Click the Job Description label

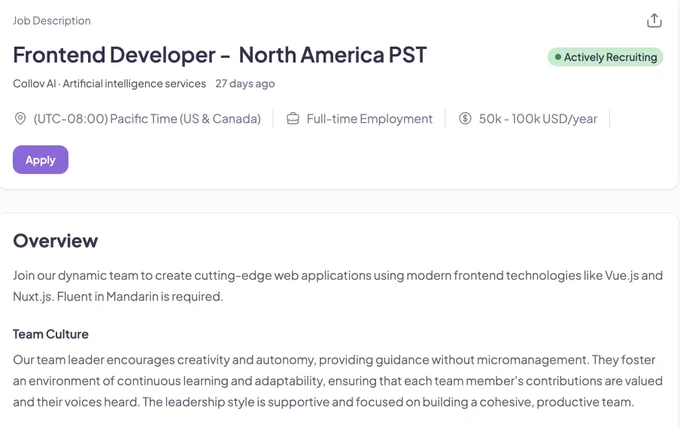[52, 20]
